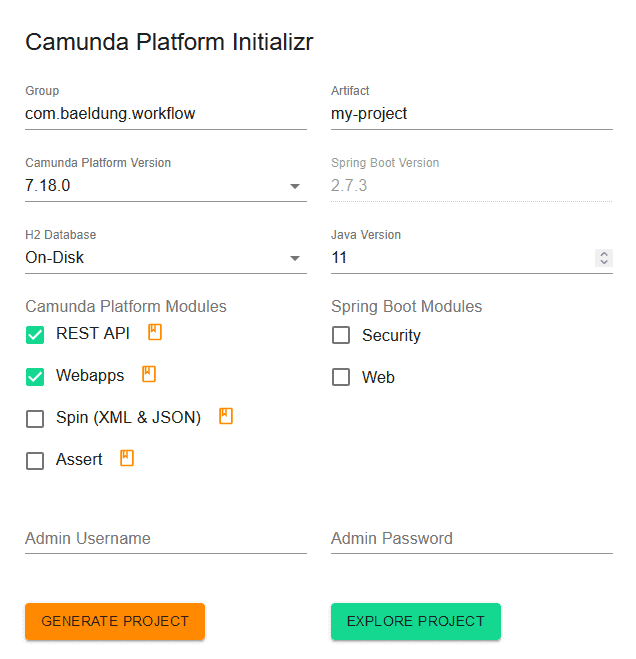Enable the Spin (XML & JSON) checkbox
The image size is (636, 659).
(35, 419)
